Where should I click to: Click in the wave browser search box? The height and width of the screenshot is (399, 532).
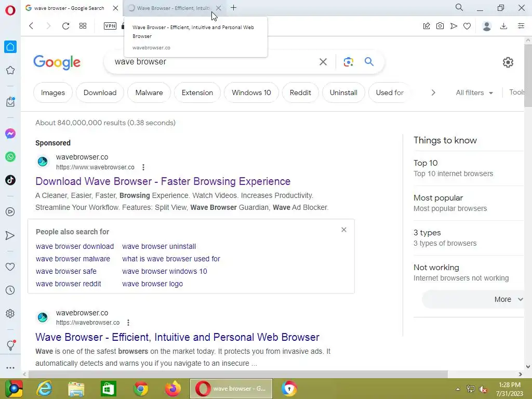click(x=210, y=62)
